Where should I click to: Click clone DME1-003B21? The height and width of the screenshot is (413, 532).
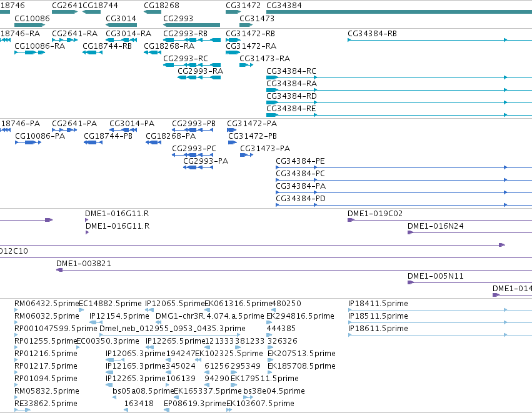tap(294, 271)
